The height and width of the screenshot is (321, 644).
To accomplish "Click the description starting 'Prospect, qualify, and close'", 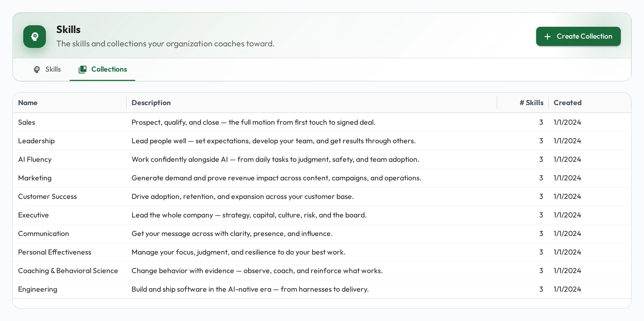I will [x=253, y=122].
